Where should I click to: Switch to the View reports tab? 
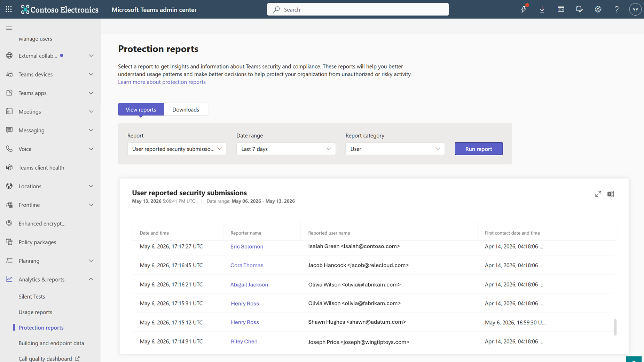[141, 109]
